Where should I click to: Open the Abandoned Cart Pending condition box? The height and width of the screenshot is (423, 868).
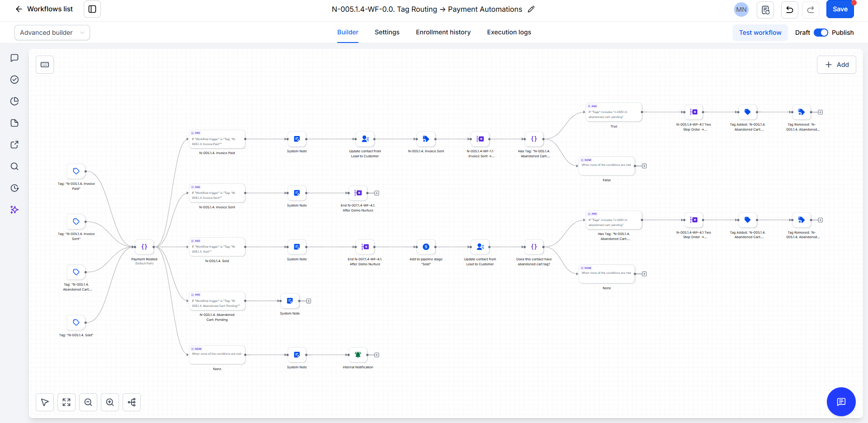point(217,301)
